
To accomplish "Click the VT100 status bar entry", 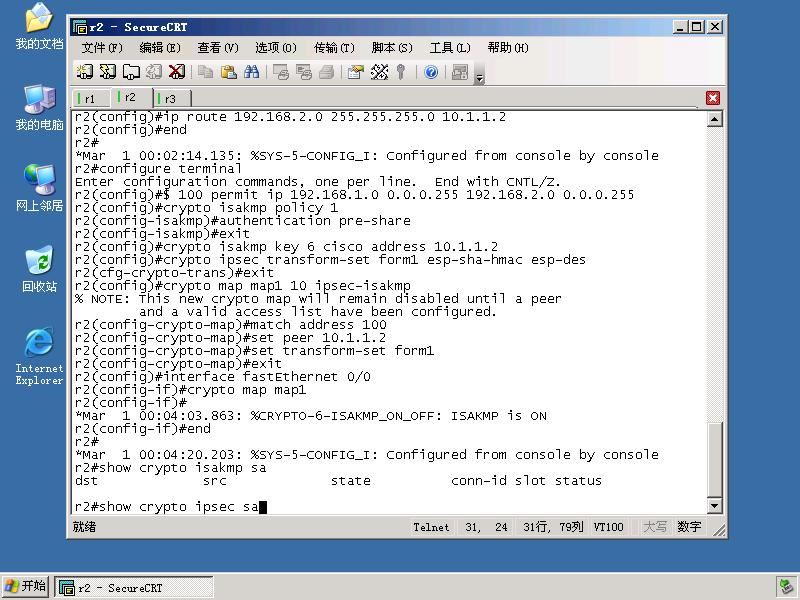I will click(x=608, y=527).
